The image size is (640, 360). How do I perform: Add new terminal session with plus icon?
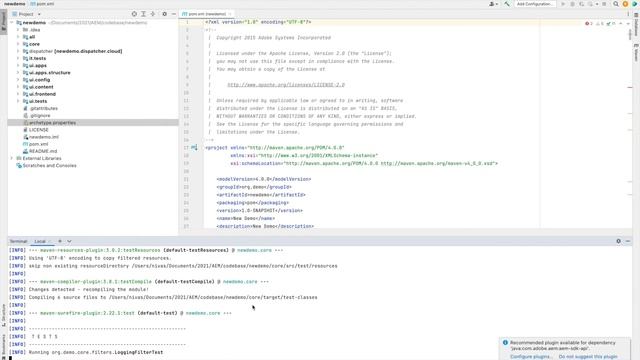pos(60,241)
